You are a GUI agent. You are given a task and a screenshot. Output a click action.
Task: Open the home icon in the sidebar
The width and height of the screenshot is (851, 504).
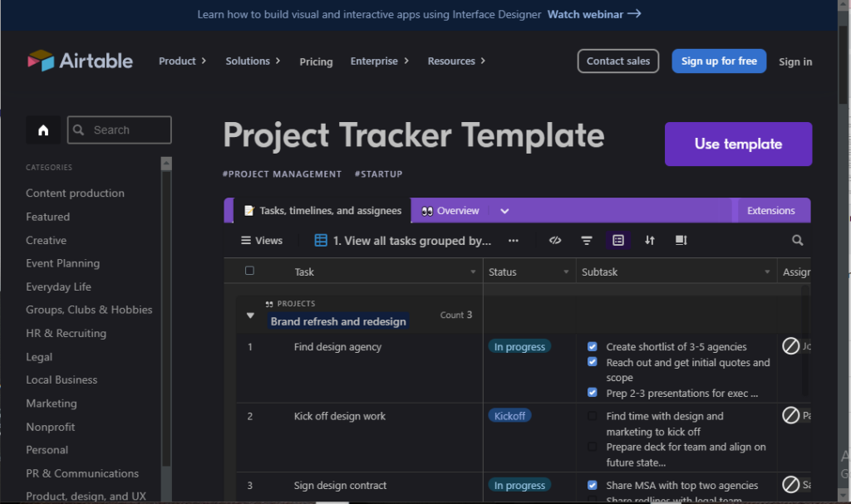(x=42, y=130)
